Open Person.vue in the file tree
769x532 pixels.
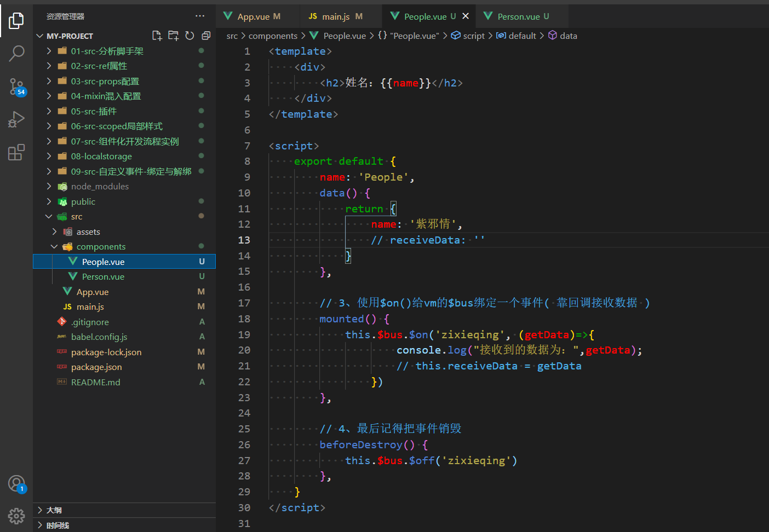coord(124,276)
